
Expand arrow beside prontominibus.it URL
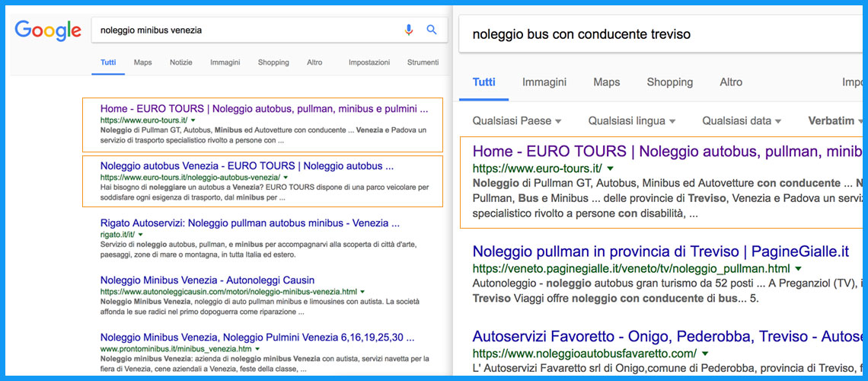click(257, 350)
